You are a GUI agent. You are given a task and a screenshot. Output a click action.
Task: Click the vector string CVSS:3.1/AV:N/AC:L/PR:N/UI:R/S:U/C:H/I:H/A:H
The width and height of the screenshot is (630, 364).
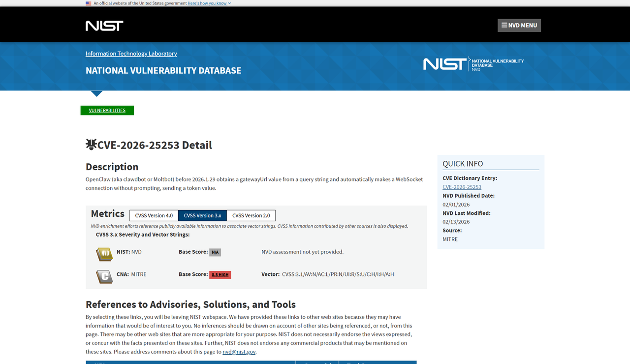(x=338, y=274)
